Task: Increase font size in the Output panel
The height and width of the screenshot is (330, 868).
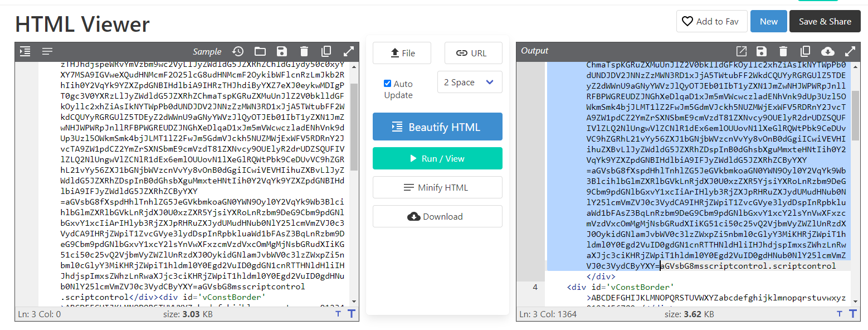Action: coord(852,314)
